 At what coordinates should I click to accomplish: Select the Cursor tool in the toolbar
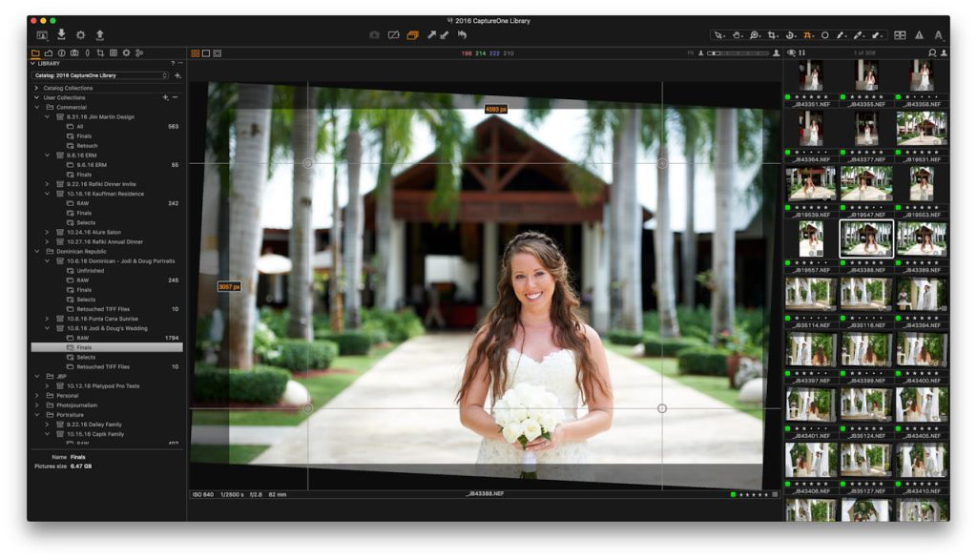[717, 33]
